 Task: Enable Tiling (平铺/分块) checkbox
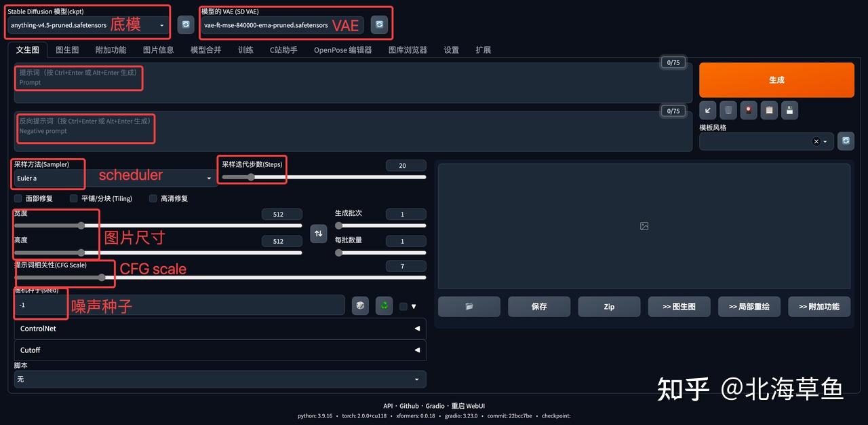[x=73, y=198]
